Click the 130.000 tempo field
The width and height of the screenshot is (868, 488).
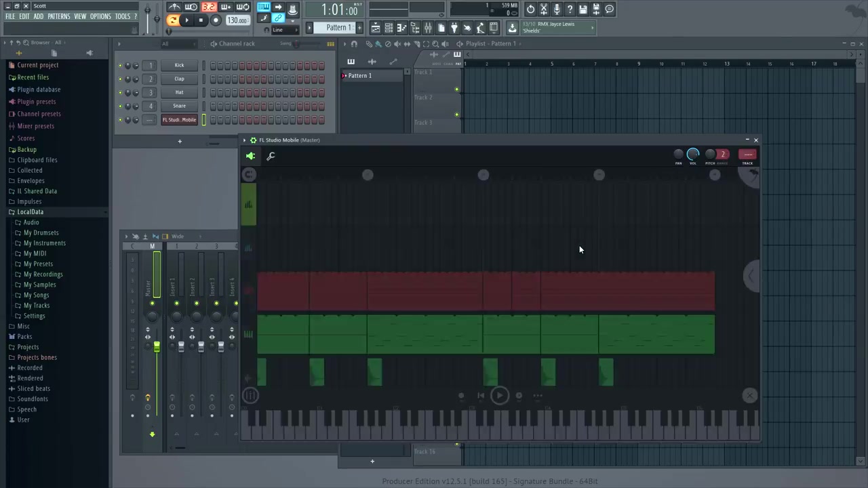[x=237, y=20]
